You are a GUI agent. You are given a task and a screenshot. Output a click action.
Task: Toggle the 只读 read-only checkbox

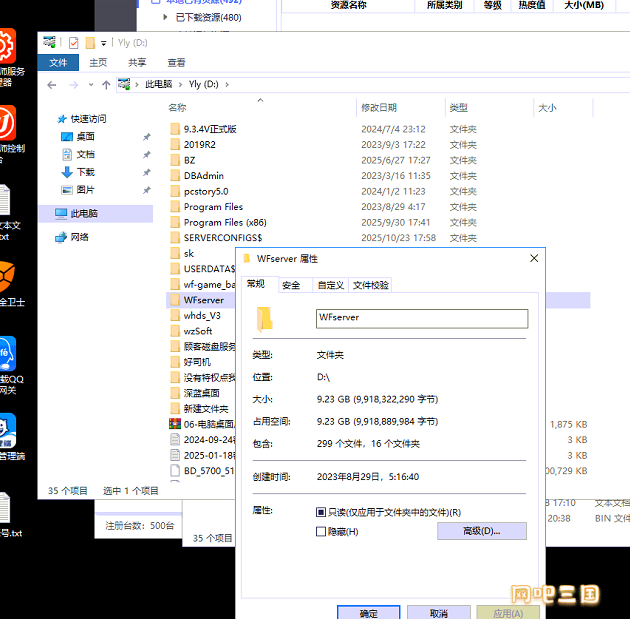tap(321, 512)
